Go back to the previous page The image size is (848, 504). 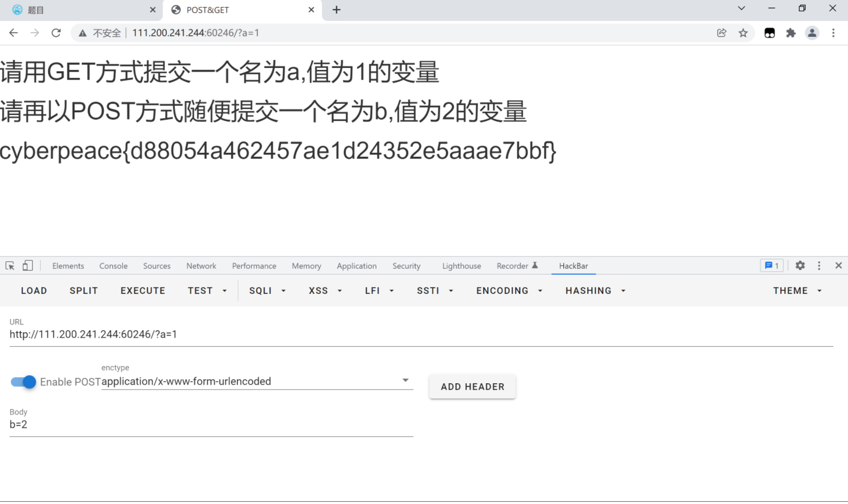point(13,33)
